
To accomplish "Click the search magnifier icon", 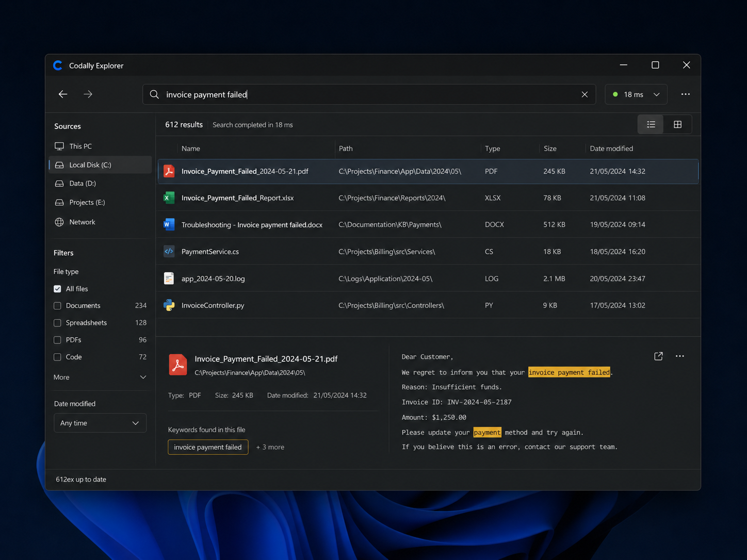I will click(154, 94).
